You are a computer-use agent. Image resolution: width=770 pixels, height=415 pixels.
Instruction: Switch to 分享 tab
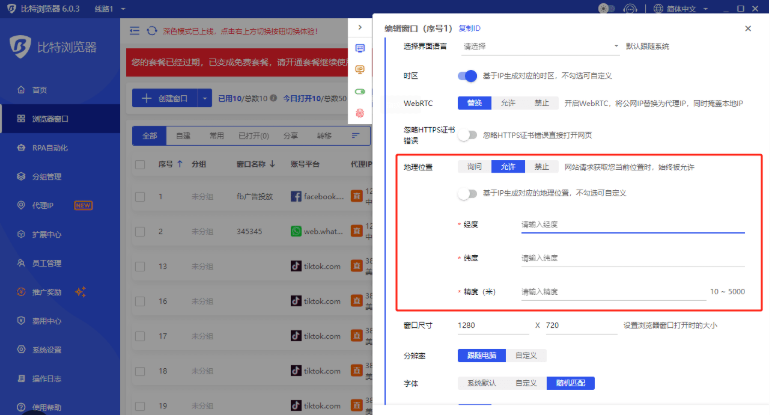point(291,136)
